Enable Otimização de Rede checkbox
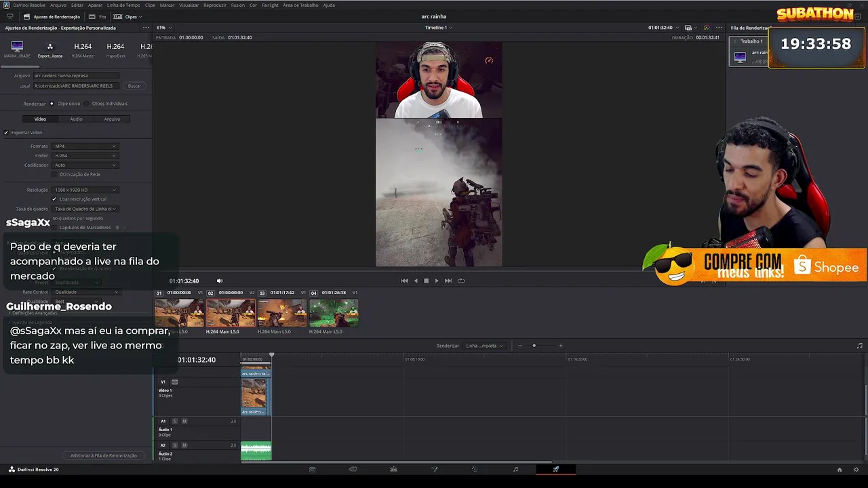 (x=54, y=174)
